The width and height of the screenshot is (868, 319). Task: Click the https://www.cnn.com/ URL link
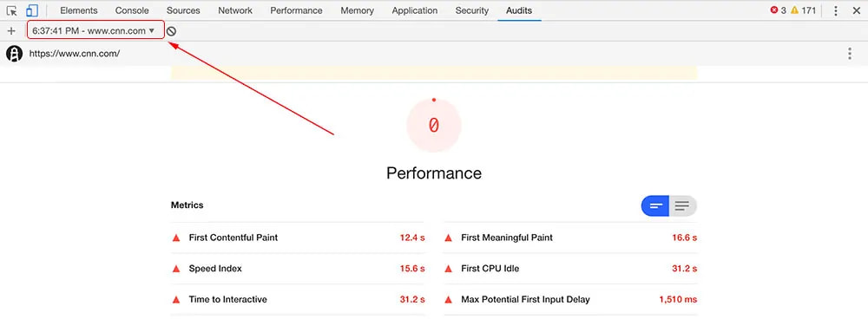point(75,54)
